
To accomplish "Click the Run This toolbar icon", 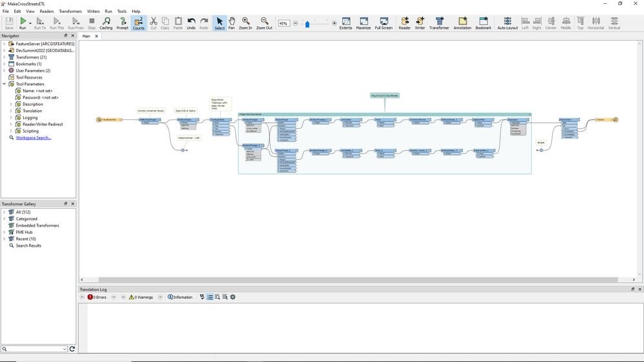I will (x=57, y=23).
